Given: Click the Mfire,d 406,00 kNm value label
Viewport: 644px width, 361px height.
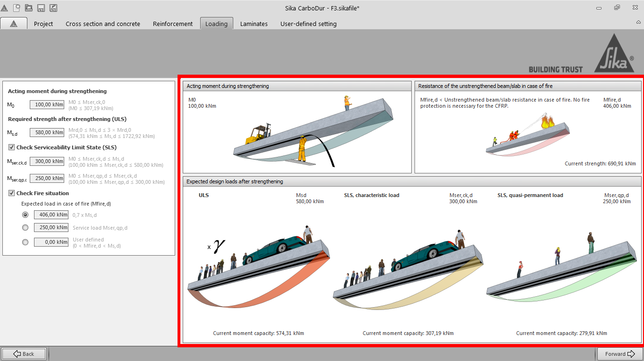Looking at the screenshot, I should coord(617,103).
